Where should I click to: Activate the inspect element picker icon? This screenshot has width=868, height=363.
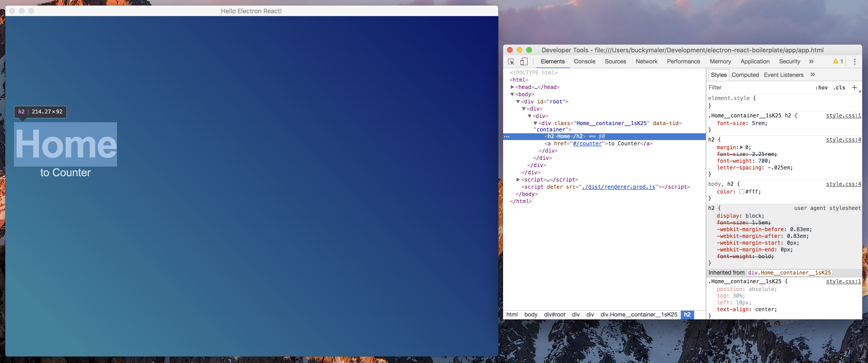tap(511, 61)
